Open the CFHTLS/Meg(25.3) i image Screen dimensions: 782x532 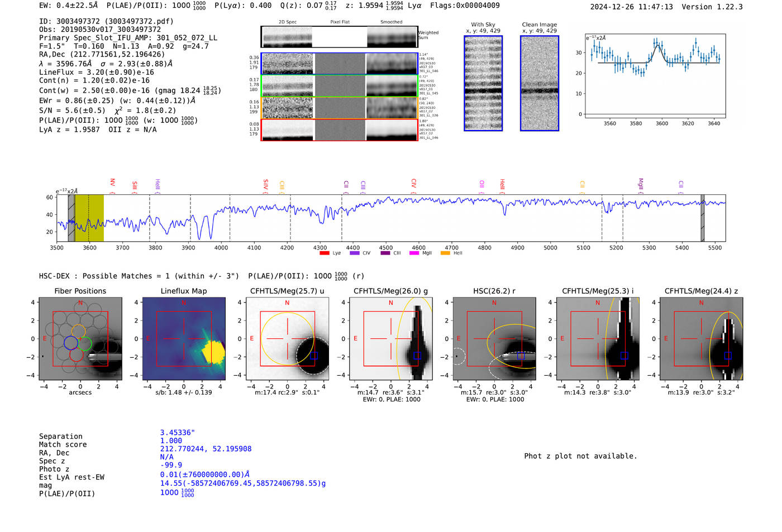coord(598,338)
